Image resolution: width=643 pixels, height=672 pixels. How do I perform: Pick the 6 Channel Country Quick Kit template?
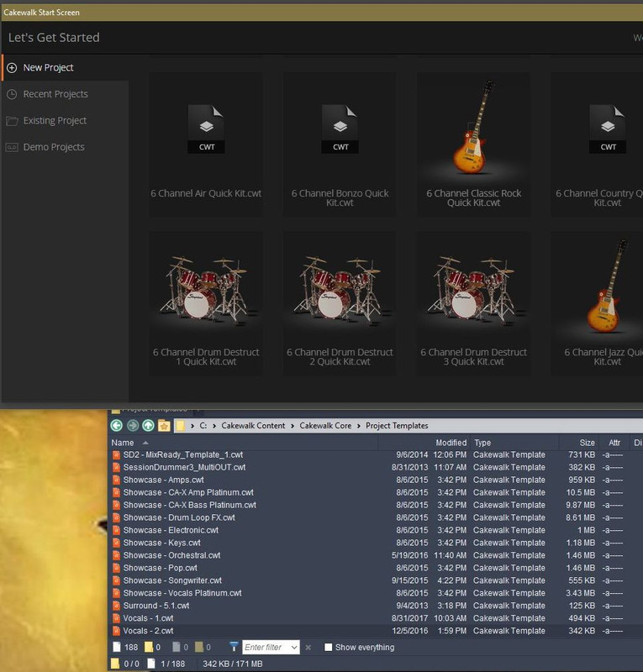point(597,144)
